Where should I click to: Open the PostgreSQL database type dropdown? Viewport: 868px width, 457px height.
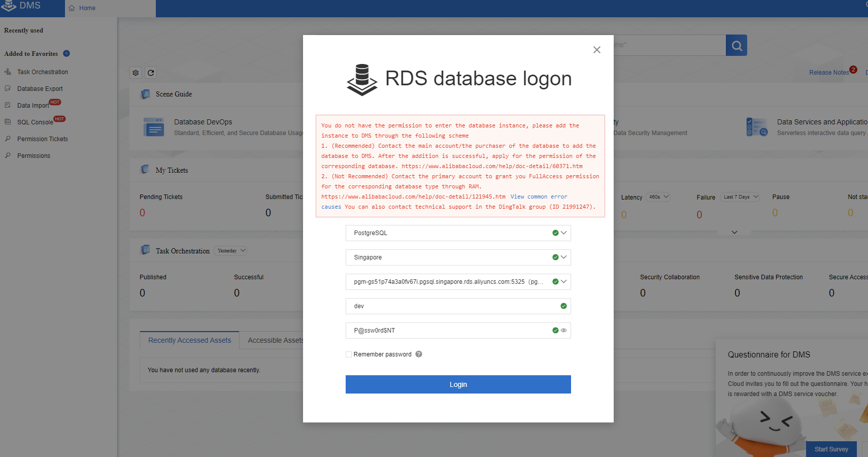[x=458, y=233]
